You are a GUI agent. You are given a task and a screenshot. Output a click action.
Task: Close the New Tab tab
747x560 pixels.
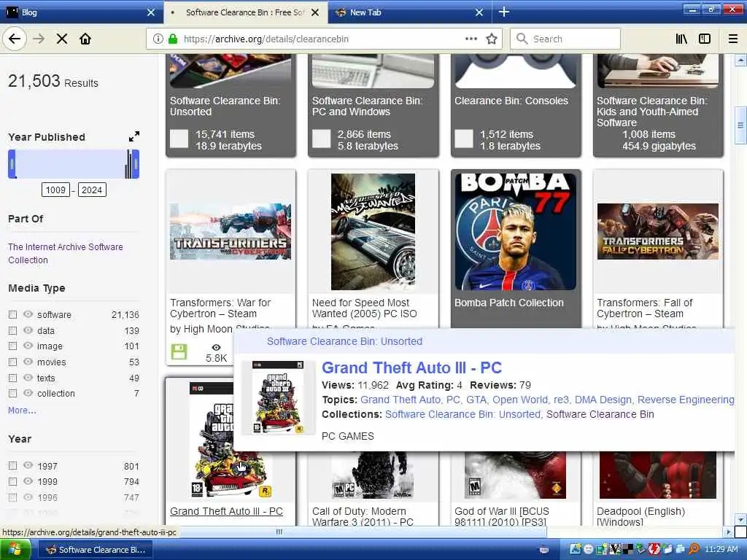(x=479, y=12)
